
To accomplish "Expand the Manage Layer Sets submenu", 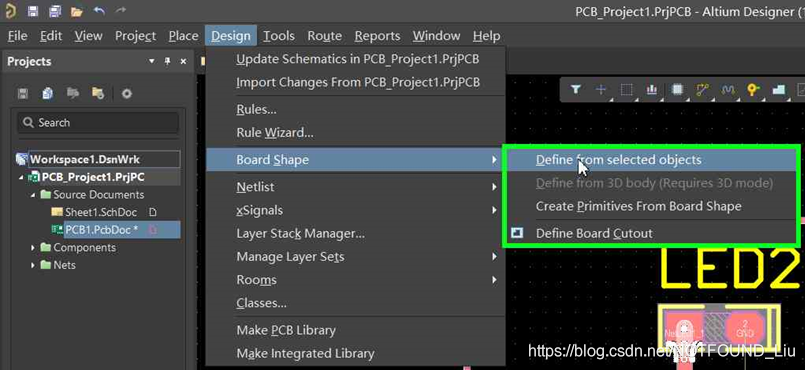I will point(356,257).
